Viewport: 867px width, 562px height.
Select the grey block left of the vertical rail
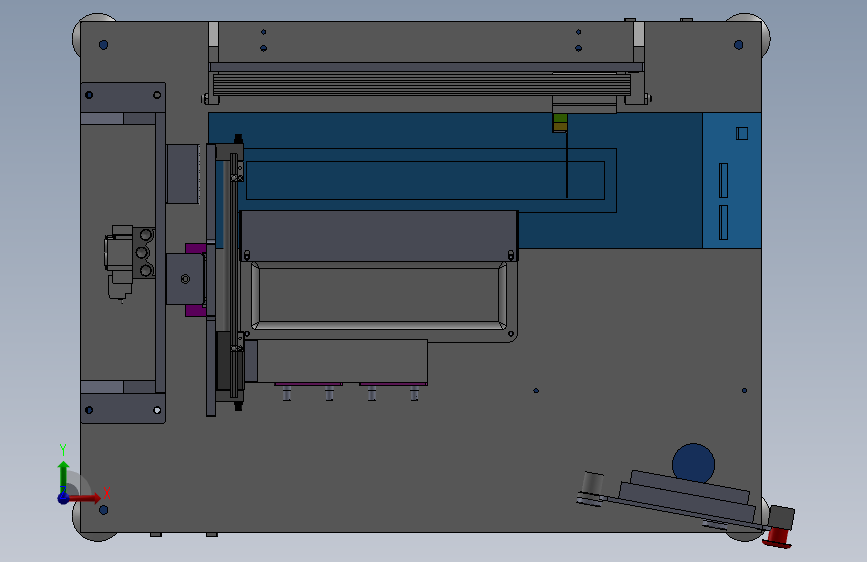point(182,174)
